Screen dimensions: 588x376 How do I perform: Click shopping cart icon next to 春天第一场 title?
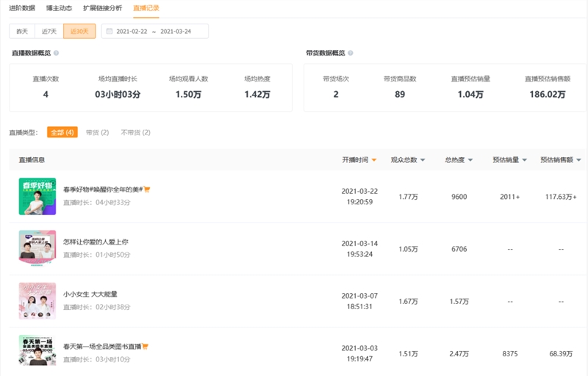(x=145, y=347)
